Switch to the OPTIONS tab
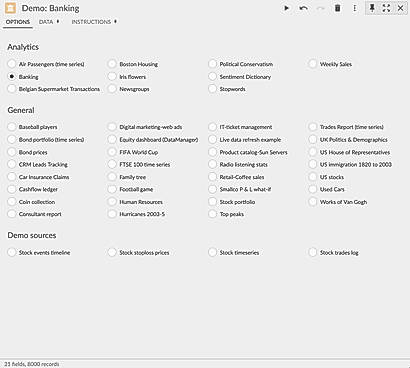Screen dimensions: 410x368 (18, 22)
